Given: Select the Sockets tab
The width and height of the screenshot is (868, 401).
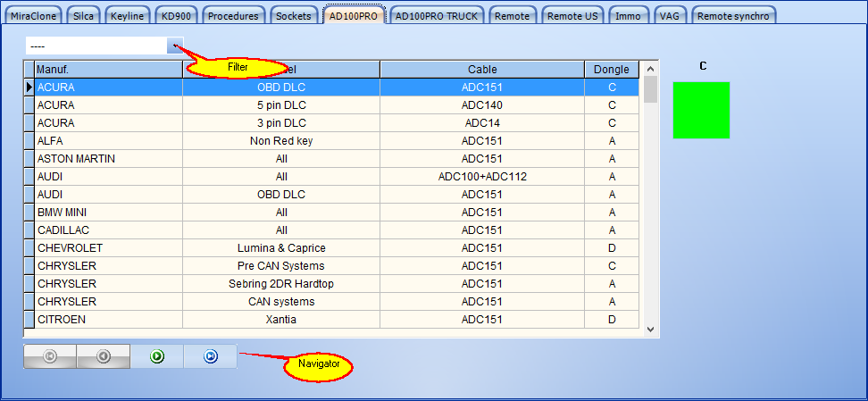Looking at the screenshot, I should 294,16.
